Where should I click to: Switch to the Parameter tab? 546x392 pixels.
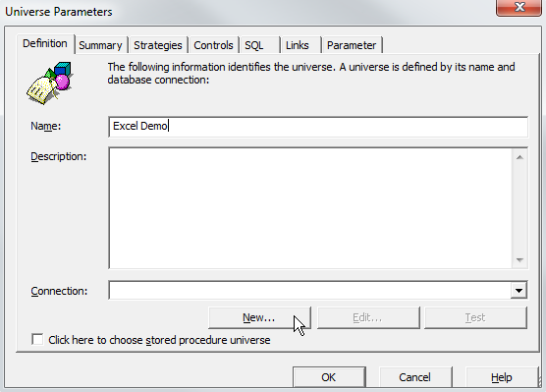(352, 45)
